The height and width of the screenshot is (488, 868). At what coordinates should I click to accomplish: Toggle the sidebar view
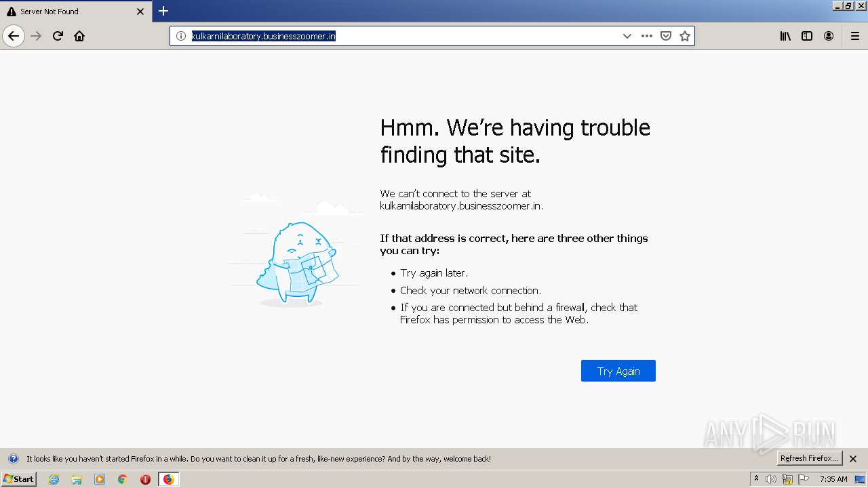coord(807,36)
